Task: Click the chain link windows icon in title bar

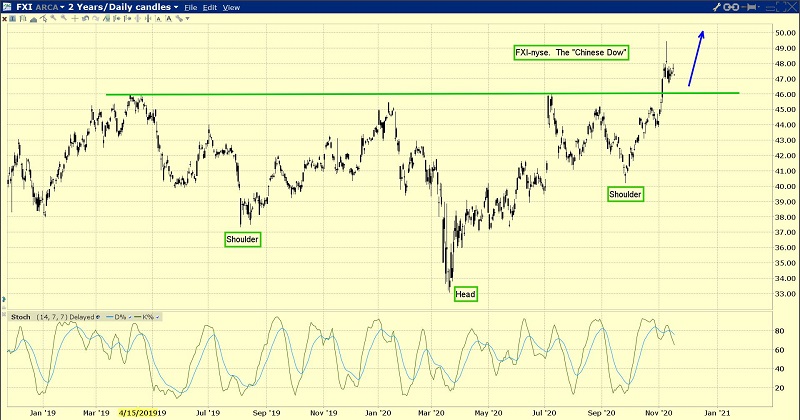Action: [x=731, y=7]
